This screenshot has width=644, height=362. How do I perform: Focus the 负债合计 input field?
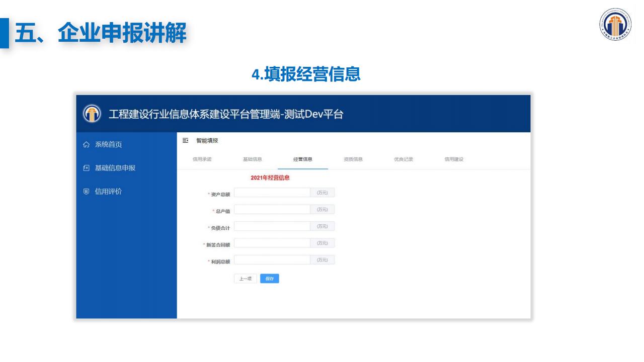[272, 226]
